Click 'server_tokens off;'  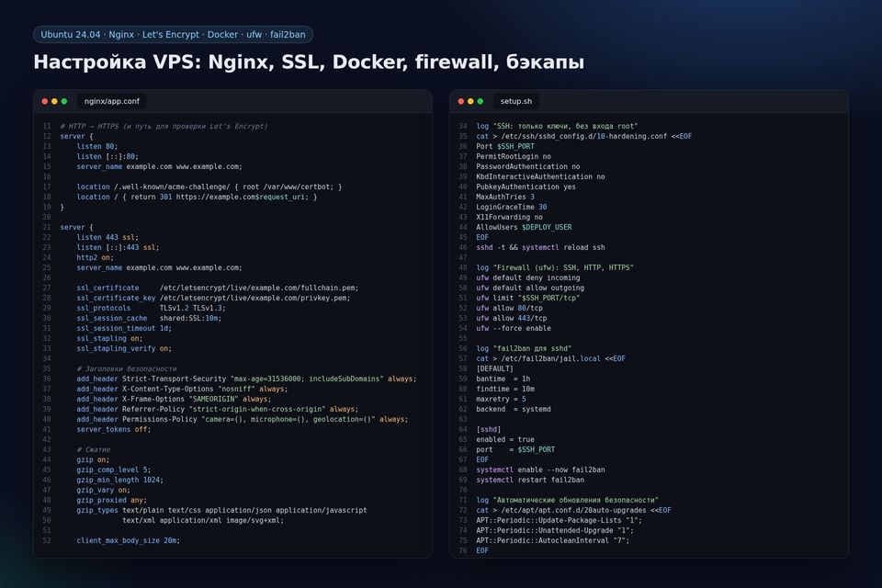pos(114,430)
